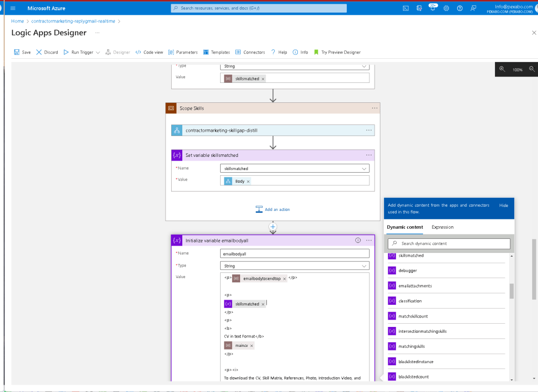Open the notifications bell icon

(433, 8)
